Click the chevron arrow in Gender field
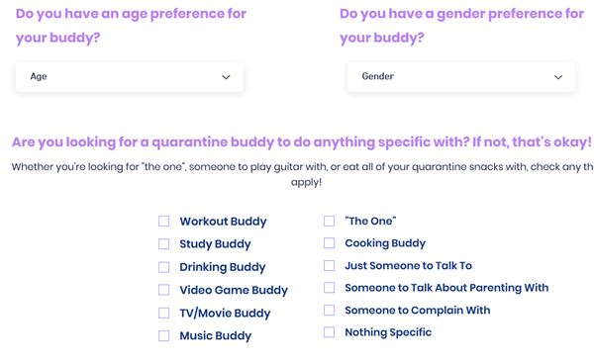 click(x=558, y=77)
